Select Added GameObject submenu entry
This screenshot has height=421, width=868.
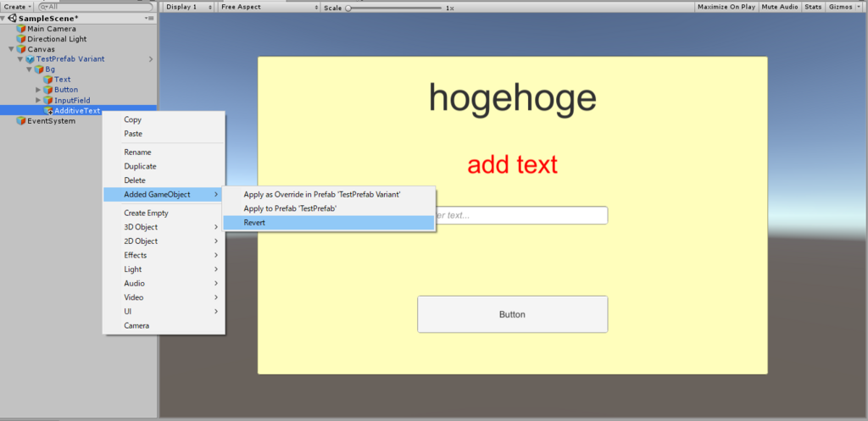coord(164,194)
